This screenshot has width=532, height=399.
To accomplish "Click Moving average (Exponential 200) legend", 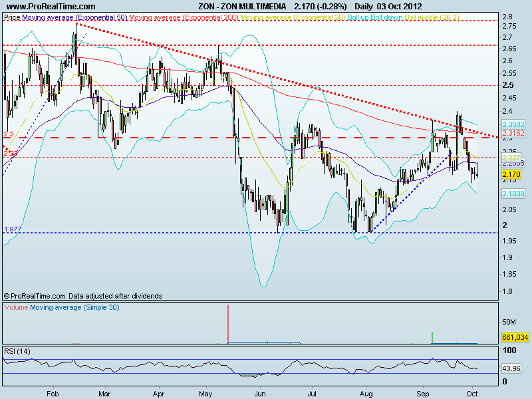I will click(x=184, y=17).
